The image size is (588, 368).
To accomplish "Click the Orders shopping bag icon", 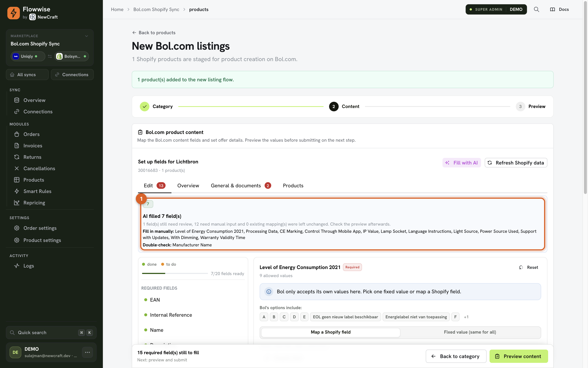I will click(x=17, y=134).
